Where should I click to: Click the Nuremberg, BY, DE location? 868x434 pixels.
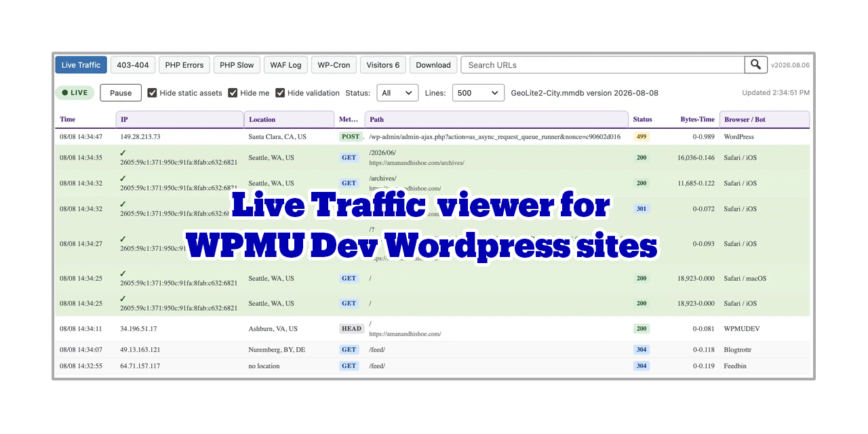pos(277,350)
